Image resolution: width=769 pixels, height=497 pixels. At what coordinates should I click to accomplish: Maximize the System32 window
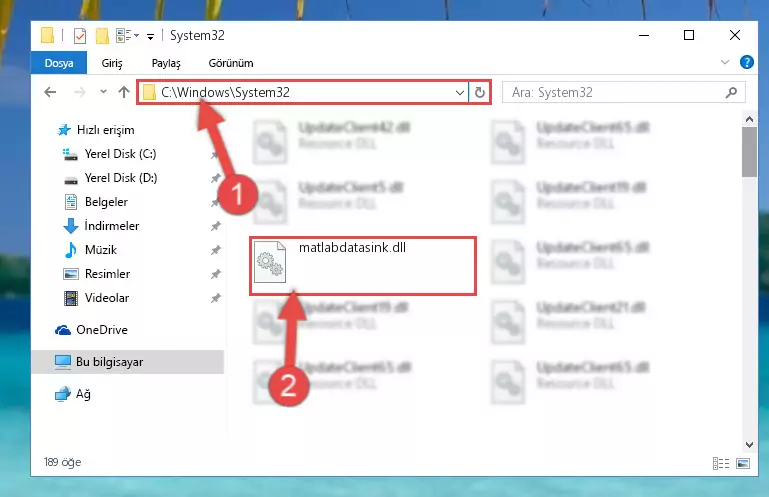pyautogui.click(x=689, y=35)
